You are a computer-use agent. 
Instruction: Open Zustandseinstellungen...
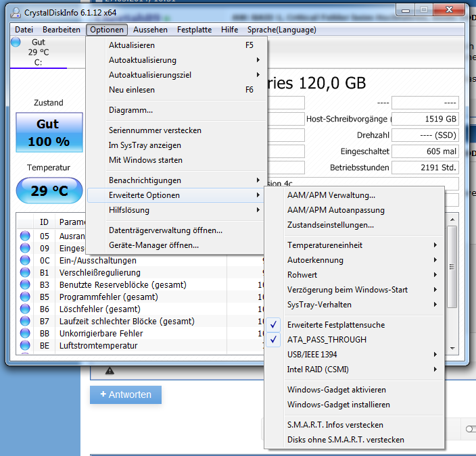(354, 225)
